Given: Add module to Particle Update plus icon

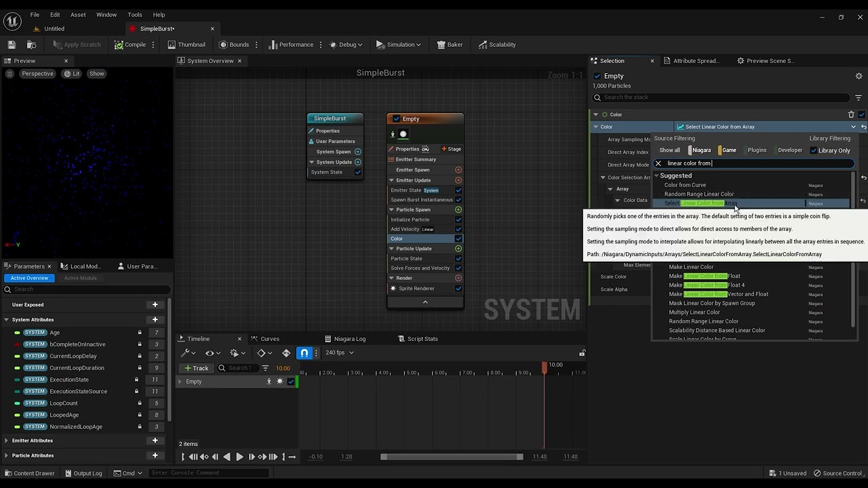Looking at the screenshot, I should (458, 249).
